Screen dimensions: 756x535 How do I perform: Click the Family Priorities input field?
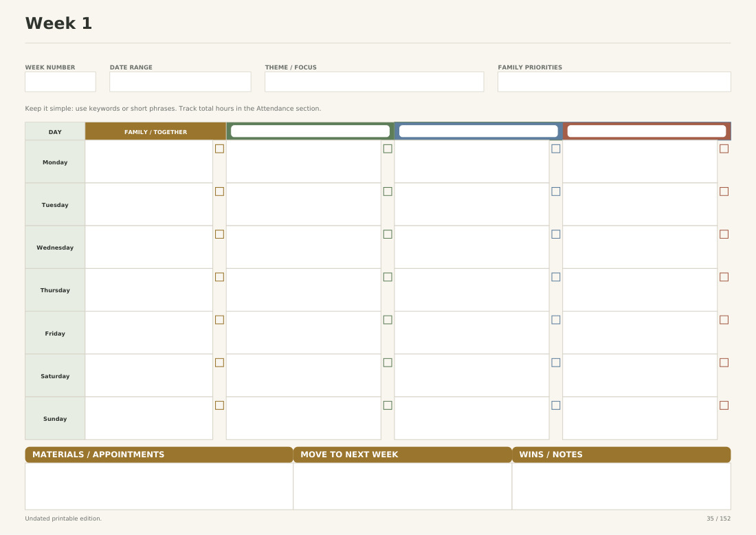(614, 82)
